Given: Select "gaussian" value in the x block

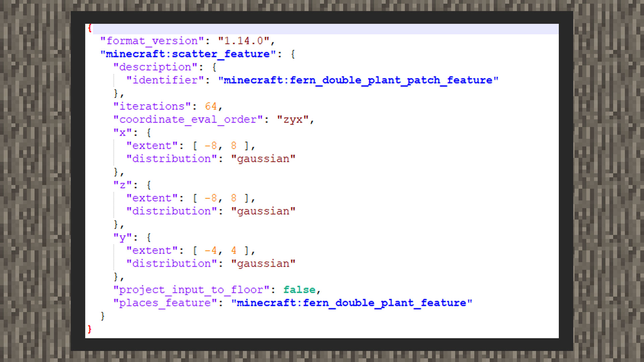Looking at the screenshot, I should (x=263, y=159).
